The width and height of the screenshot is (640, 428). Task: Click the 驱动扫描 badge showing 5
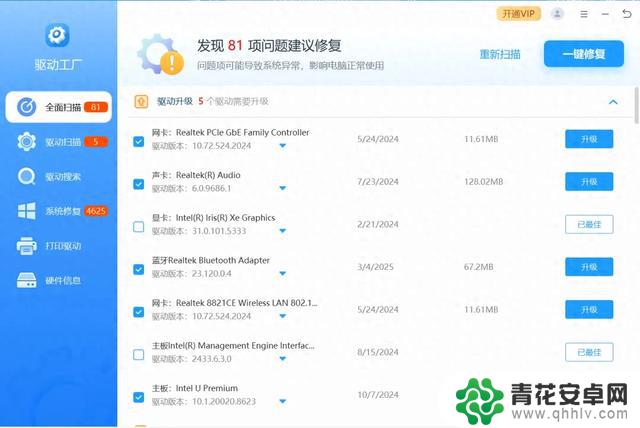click(x=96, y=142)
